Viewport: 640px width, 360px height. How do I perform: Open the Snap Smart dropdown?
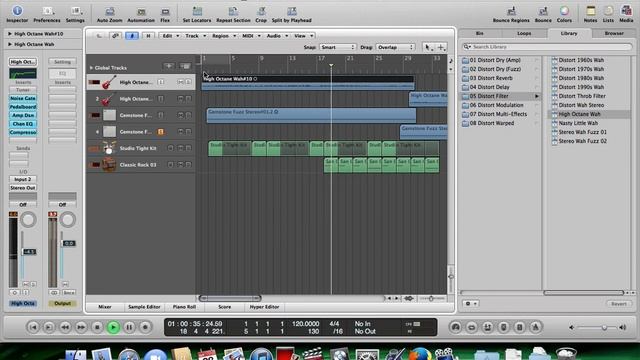coord(338,47)
